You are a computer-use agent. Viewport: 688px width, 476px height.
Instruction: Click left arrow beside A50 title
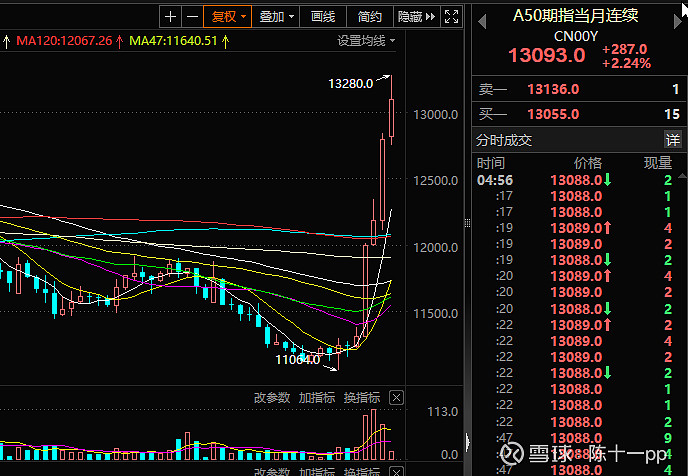point(482,17)
